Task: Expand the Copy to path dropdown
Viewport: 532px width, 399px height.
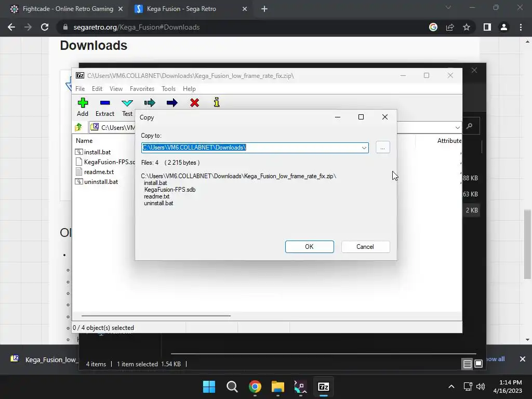Action: (364, 148)
